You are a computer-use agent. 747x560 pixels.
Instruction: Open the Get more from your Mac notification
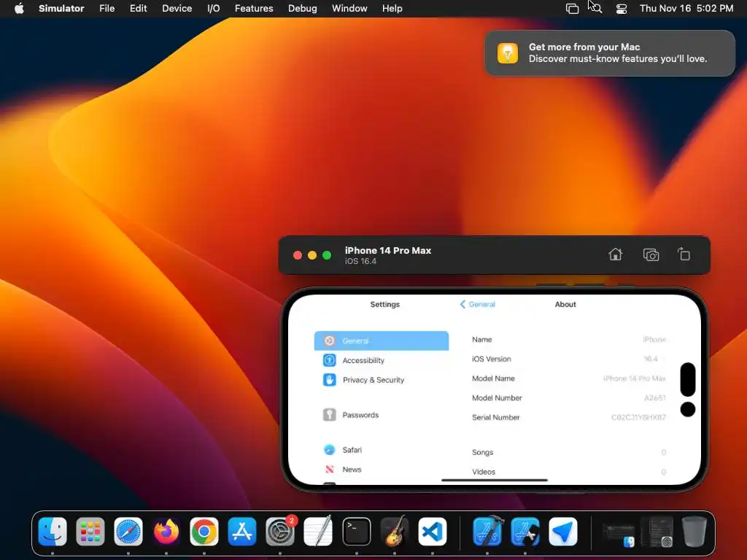pos(610,52)
